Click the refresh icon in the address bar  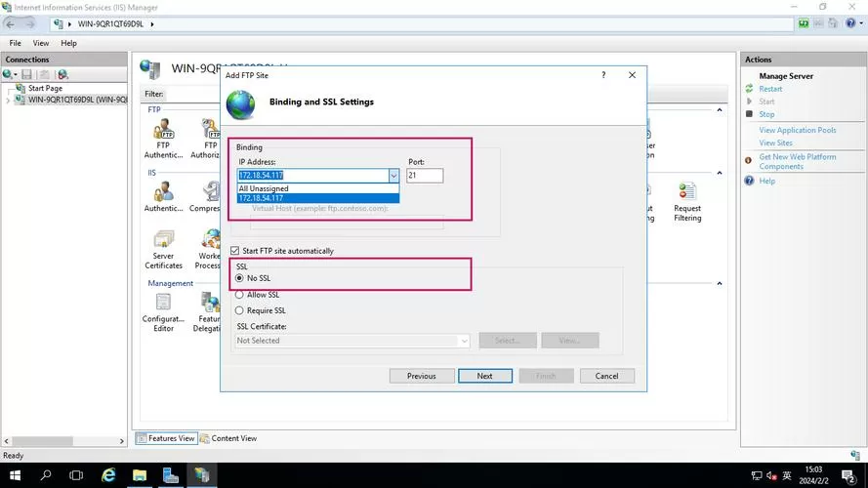click(x=804, y=23)
